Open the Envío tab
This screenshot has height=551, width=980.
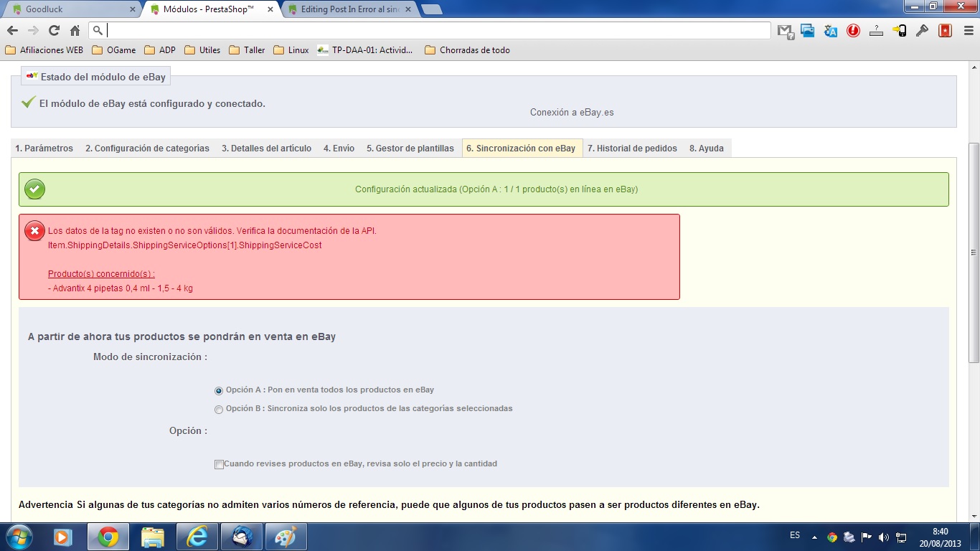[339, 149]
